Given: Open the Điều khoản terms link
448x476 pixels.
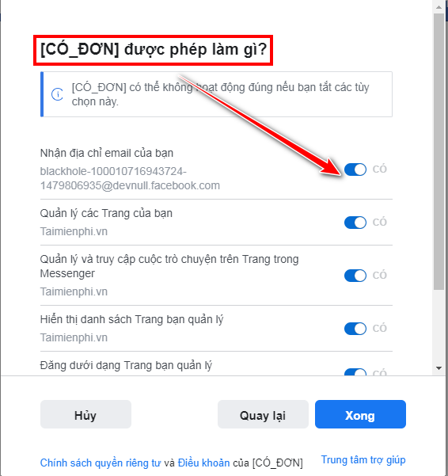Looking at the screenshot, I should 204,463.
